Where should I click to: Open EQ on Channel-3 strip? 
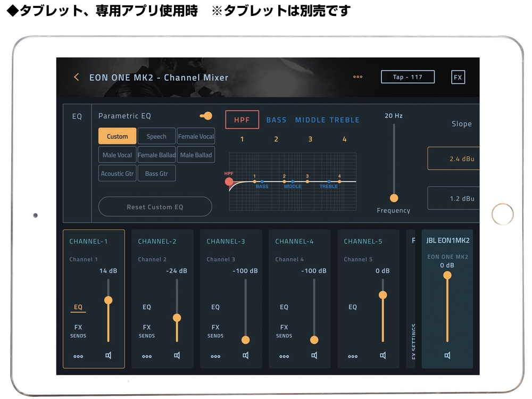215,307
